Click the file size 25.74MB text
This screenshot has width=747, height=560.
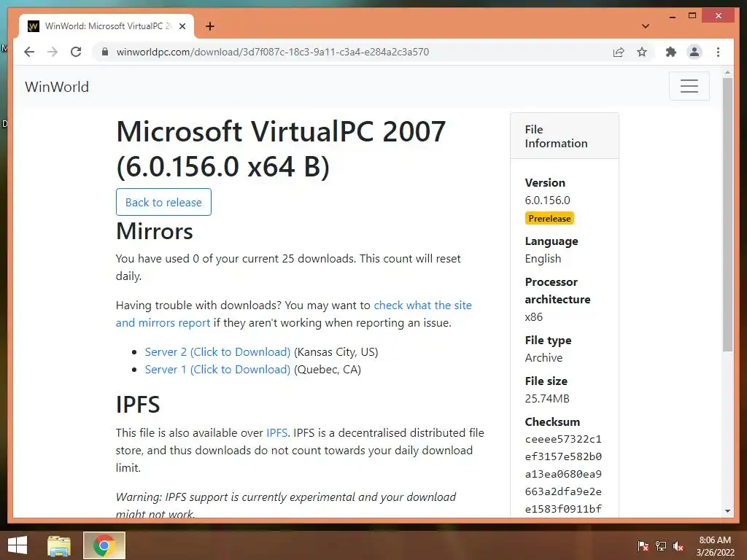[547, 399]
